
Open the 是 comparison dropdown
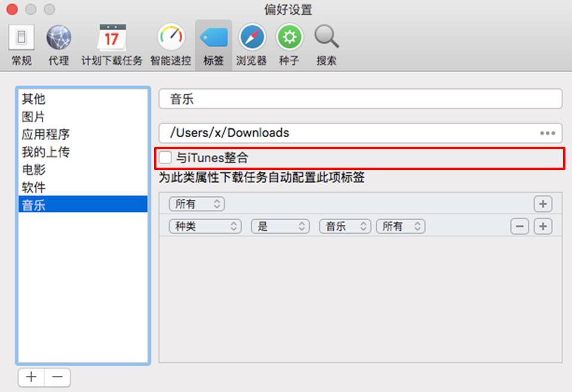[x=280, y=226]
